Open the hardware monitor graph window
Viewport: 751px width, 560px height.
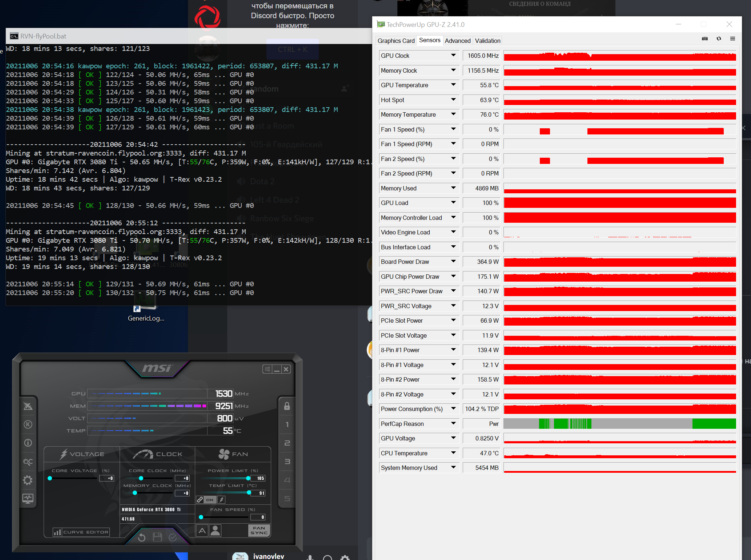tap(28, 498)
